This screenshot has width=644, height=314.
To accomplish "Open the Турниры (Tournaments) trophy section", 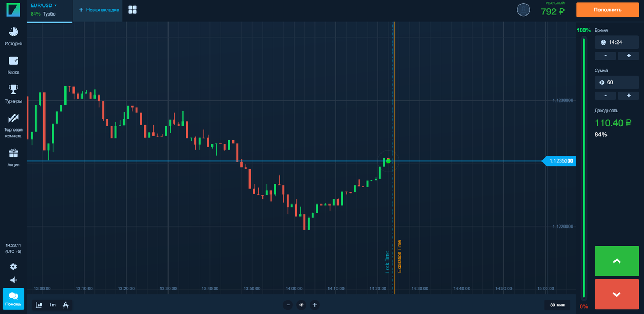I will (13, 93).
